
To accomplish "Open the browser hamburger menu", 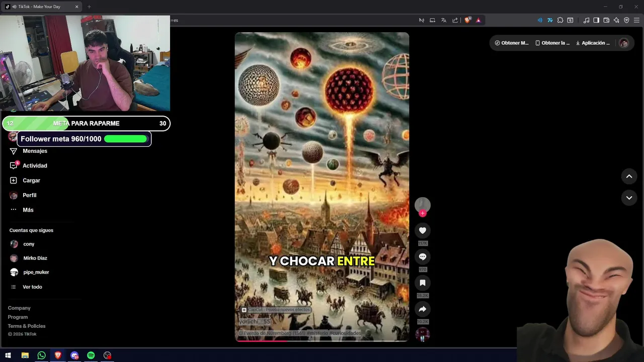I will [636, 20].
